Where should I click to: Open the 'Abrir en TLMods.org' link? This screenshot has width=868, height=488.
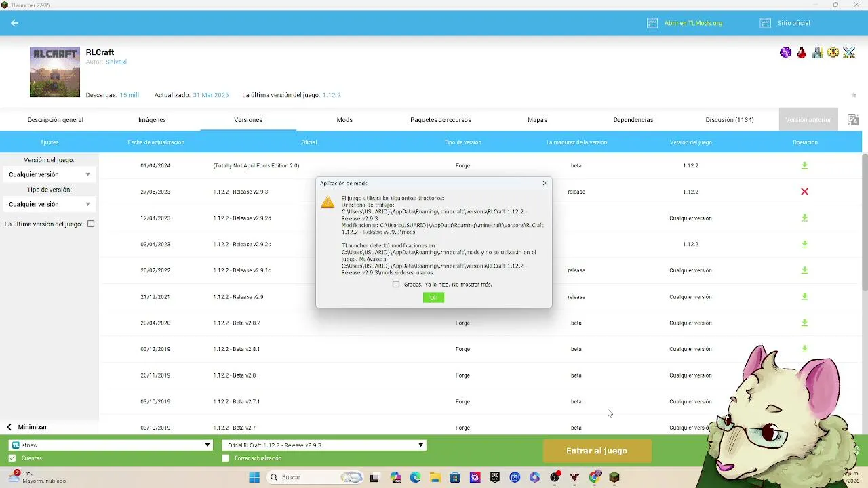click(693, 23)
